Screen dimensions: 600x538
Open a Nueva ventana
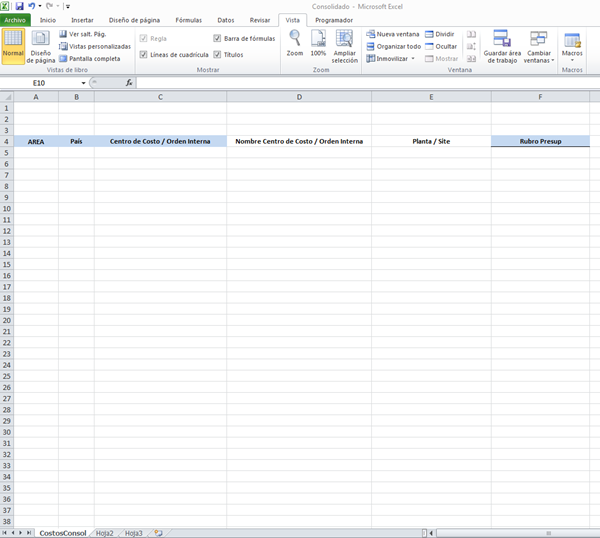[393, 34]
